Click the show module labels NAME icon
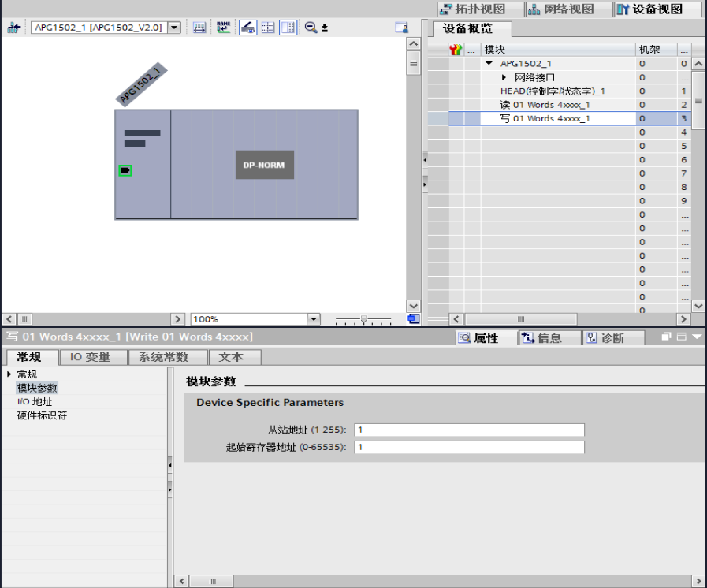707x588 pixels. pyautogui.click(x=224, y=28)
